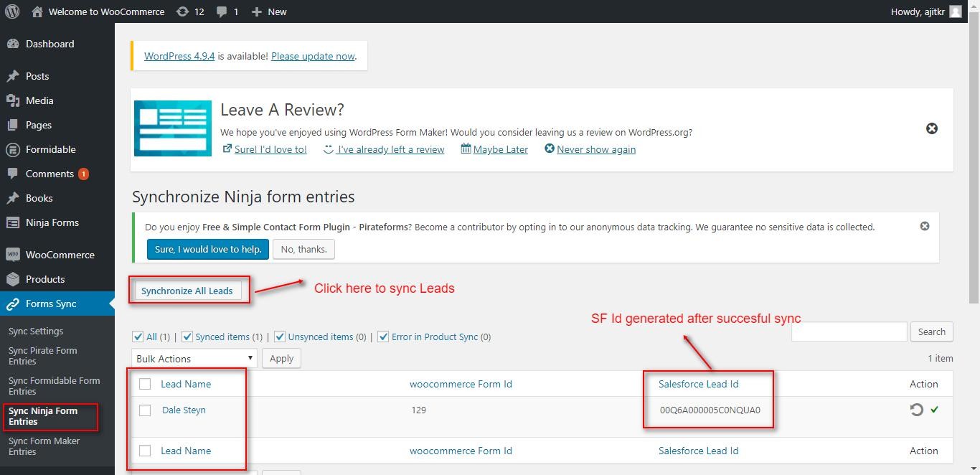Click the green checkmark icon for Dale Steyn
This screenshot has width=980, height=475.
(934, 410)
